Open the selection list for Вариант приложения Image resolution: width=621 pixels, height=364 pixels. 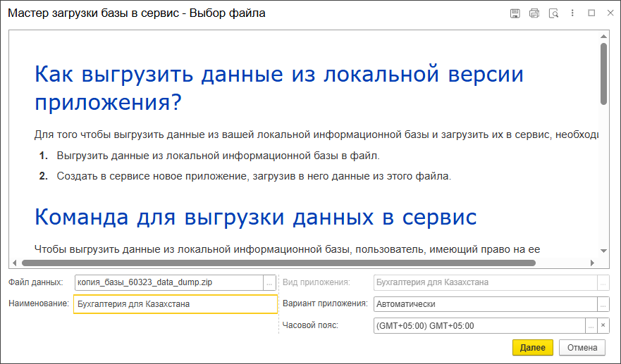point(603,304)
